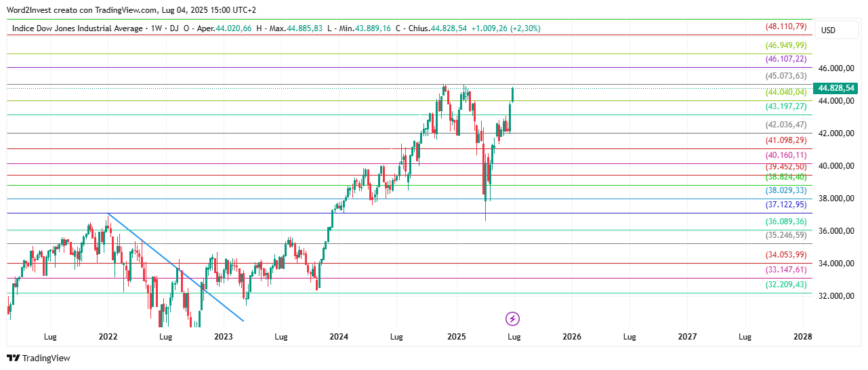The image size is (868, 370).
Task: Click the 2026 label on time axis
Action: [571, 337]
